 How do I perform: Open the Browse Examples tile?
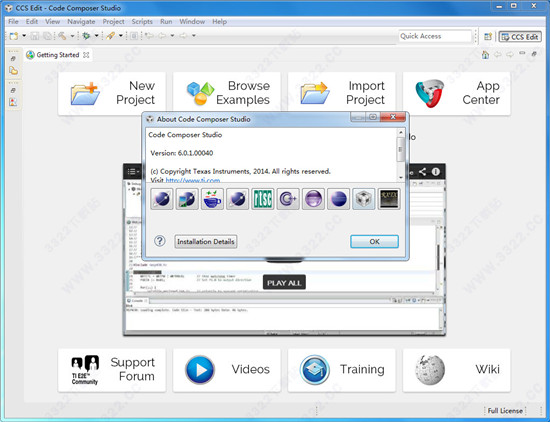point(227,93)
